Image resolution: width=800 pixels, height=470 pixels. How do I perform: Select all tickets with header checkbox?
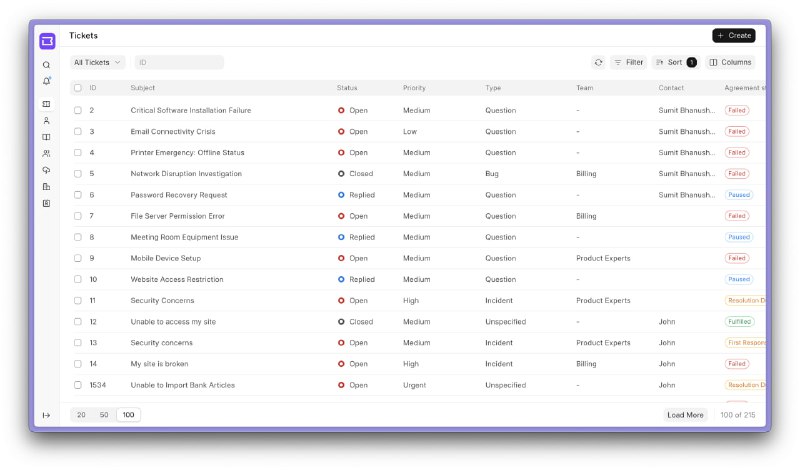tap(78, 88)
